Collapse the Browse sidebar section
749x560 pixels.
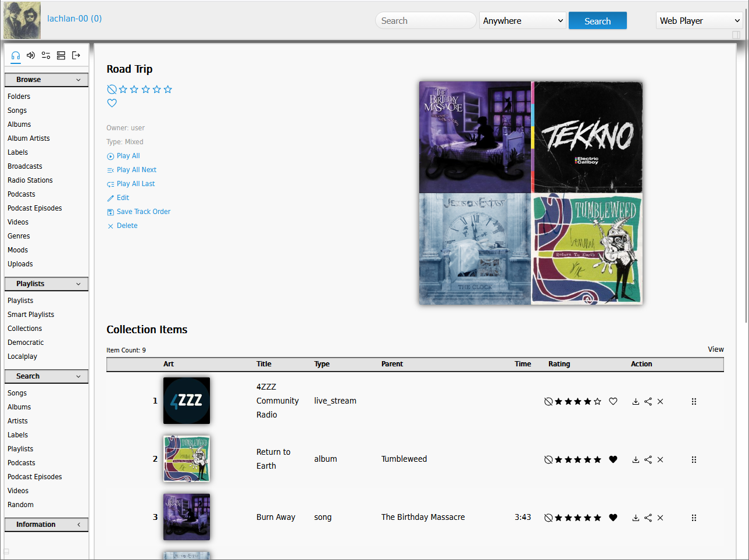point(47,80)
